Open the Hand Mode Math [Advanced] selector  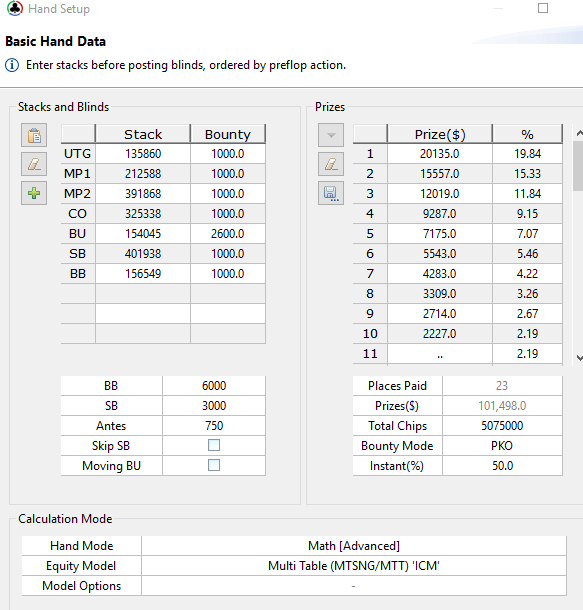click(354, 546)
